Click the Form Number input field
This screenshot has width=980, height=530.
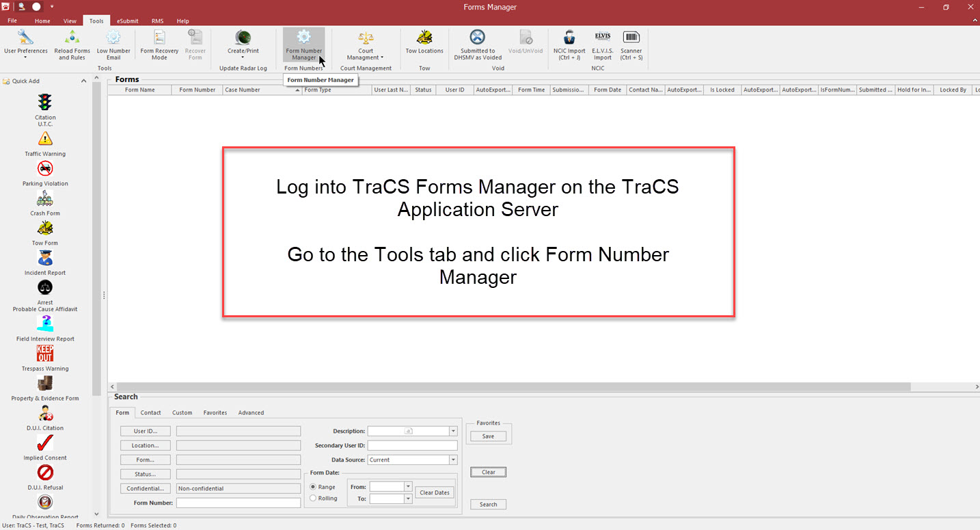click(238, 503)
